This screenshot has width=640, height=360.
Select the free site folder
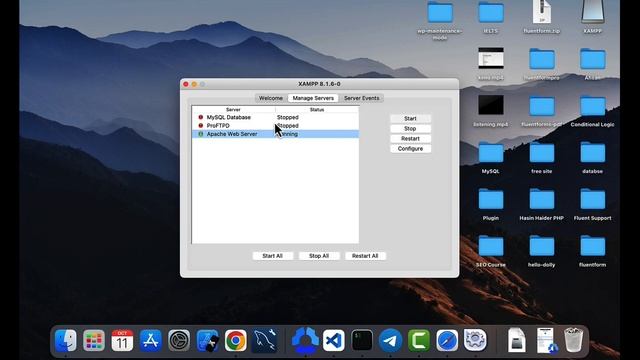coord(542,153)
